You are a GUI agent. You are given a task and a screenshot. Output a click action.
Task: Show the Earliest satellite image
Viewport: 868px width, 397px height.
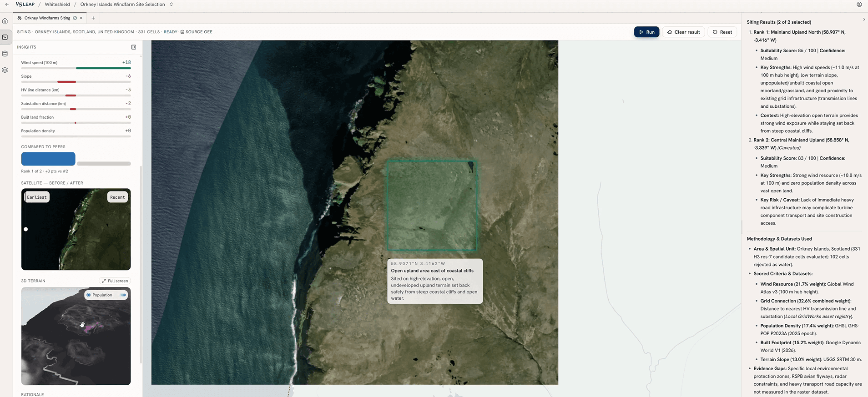pyautogui.click(x=37, y=197)
